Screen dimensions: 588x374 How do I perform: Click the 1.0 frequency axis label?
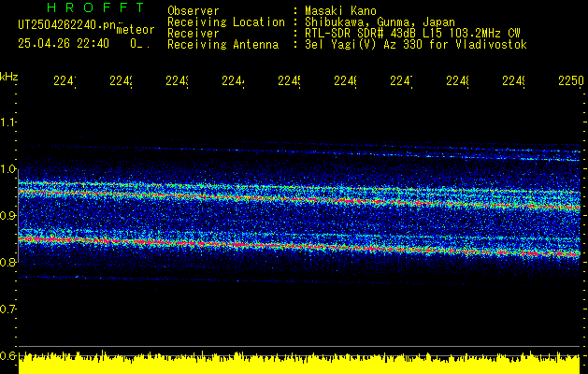coord(8,169)
